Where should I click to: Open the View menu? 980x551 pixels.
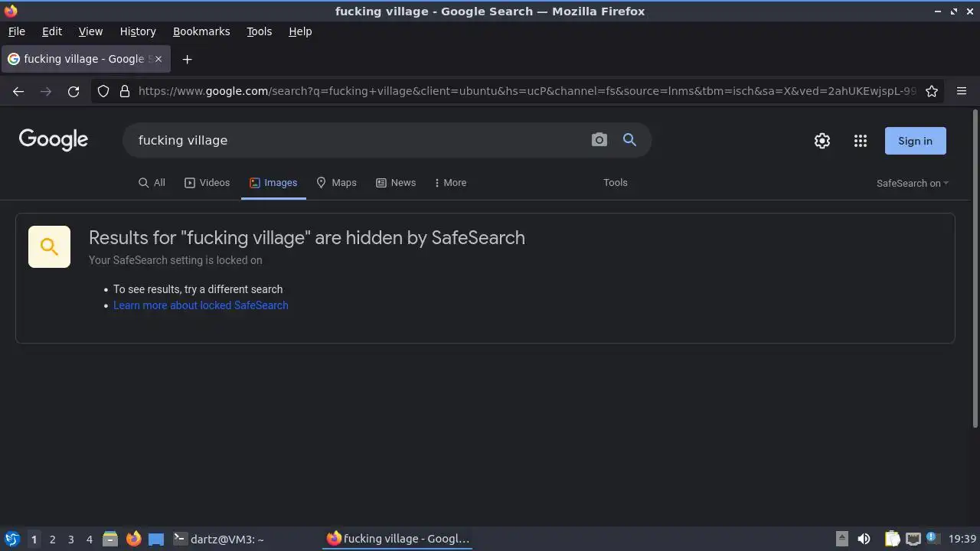90,31
